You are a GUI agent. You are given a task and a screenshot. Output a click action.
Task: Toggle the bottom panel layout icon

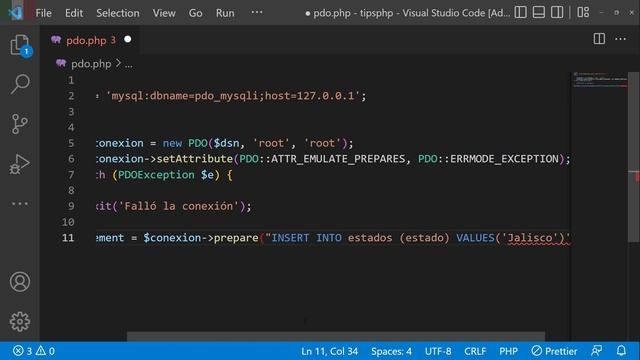tap(539, 12)
